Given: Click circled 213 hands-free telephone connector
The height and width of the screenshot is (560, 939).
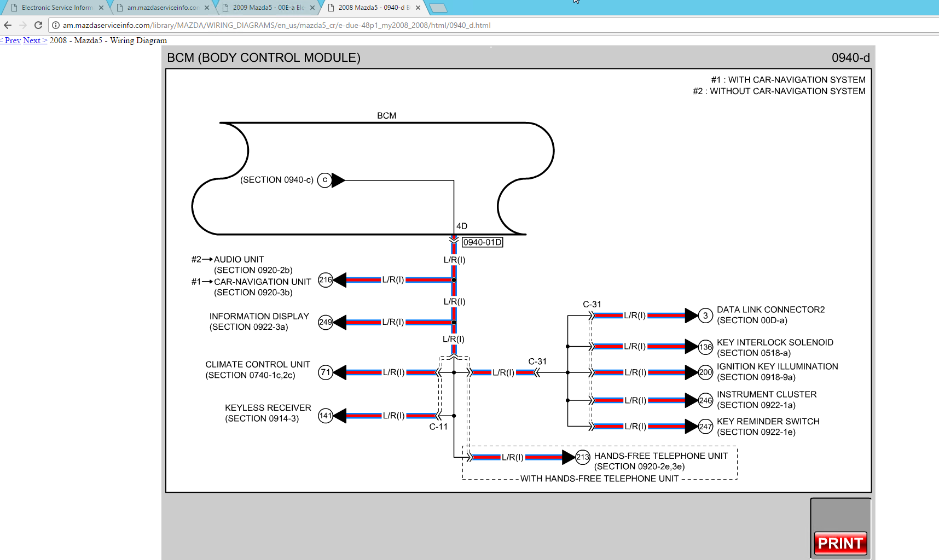Looking at the screenshot, I should [x=583, y=457].
